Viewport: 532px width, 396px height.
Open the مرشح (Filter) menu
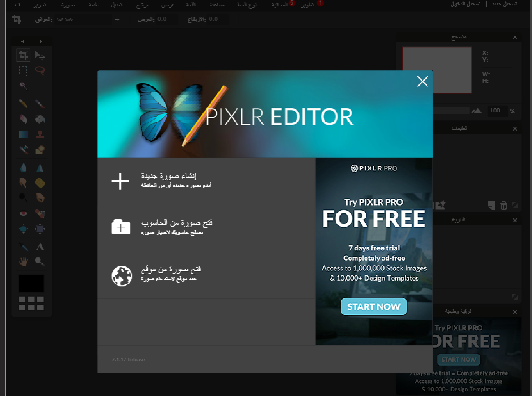coord(142,5)
